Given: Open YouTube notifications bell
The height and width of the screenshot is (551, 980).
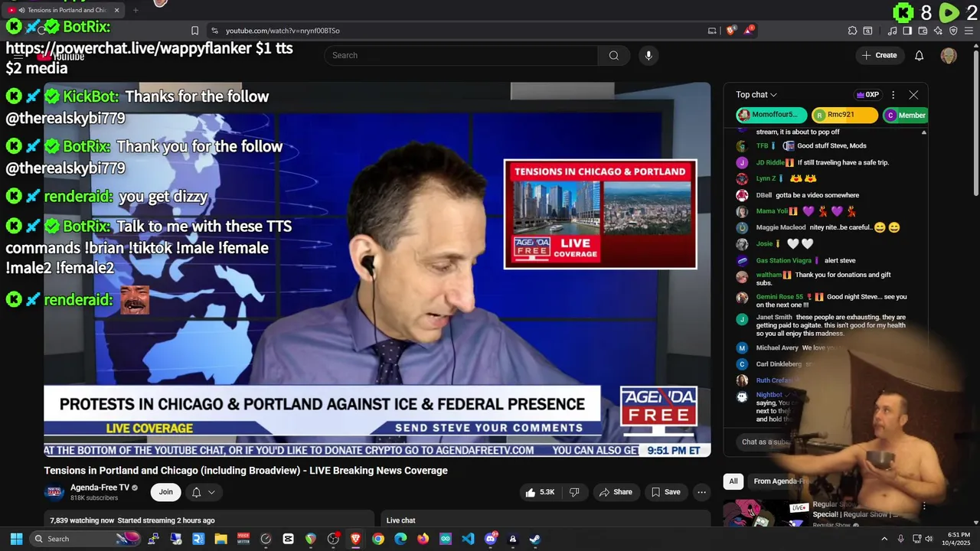Looking at the screenshot, I should coord(919,55).
